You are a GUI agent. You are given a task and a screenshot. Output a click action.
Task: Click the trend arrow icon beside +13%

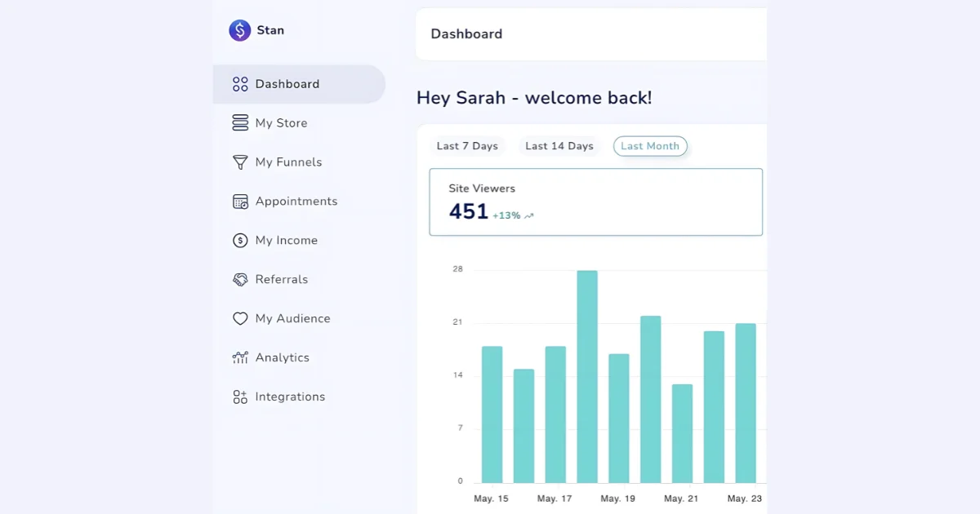529,216
